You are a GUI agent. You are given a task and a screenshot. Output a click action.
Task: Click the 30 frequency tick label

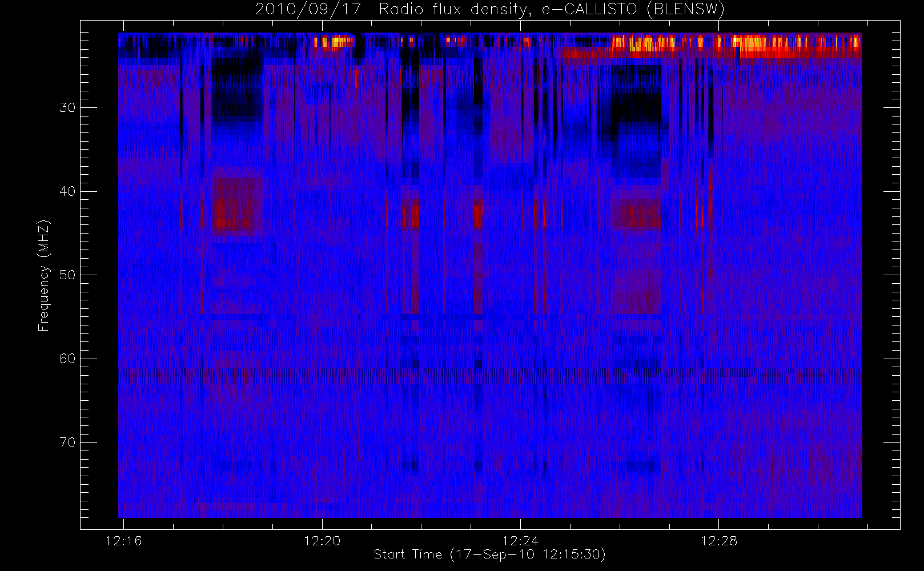click(67, 107)
